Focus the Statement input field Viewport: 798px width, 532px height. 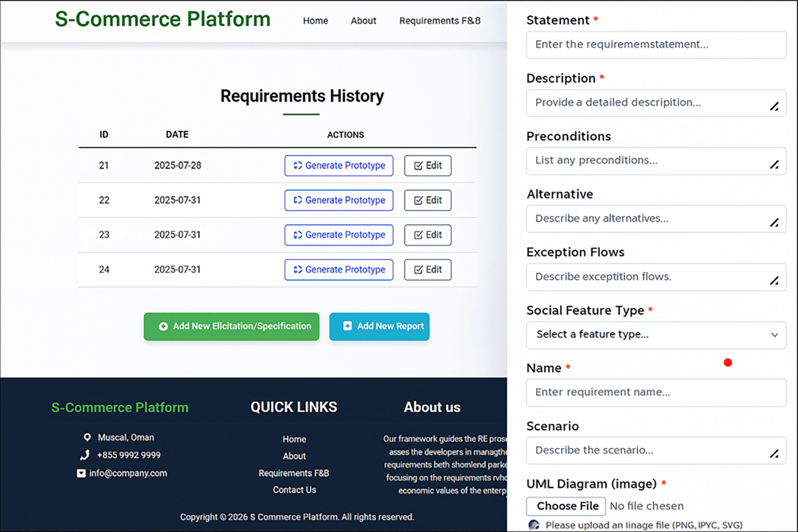[656, 45]
